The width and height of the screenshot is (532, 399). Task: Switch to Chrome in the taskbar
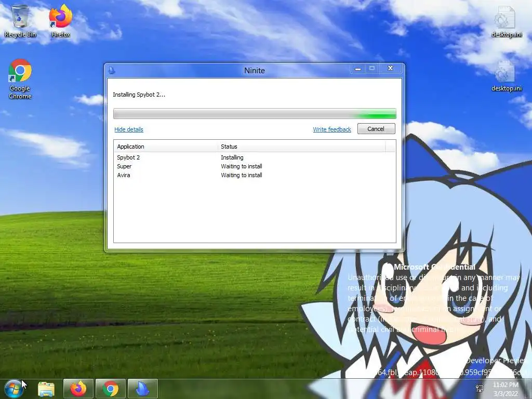(111, 389)
